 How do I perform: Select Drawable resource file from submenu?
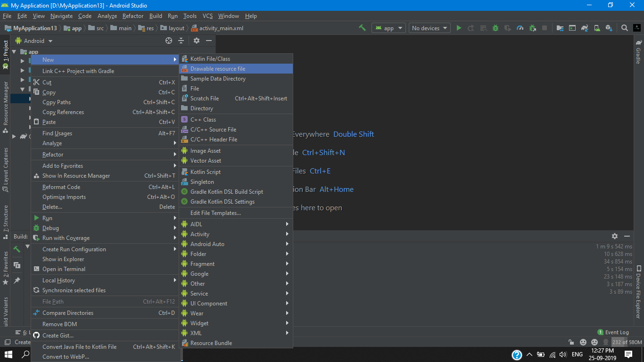pyautogui.click(x=217, y=69)
